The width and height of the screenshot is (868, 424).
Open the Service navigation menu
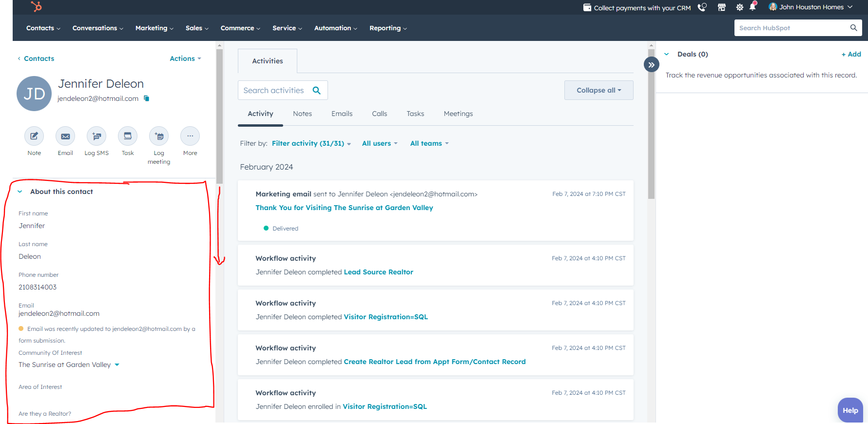click(x=287, y=28)
